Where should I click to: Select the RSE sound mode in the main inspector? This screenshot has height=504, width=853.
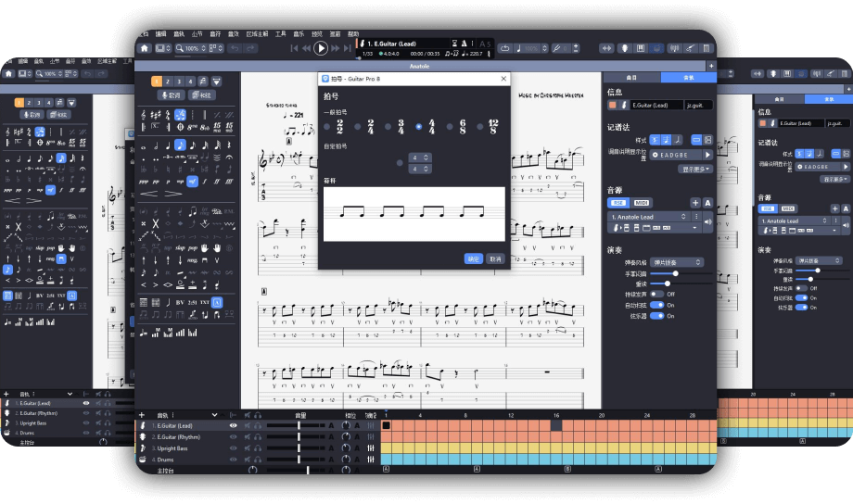coord(618,203)
